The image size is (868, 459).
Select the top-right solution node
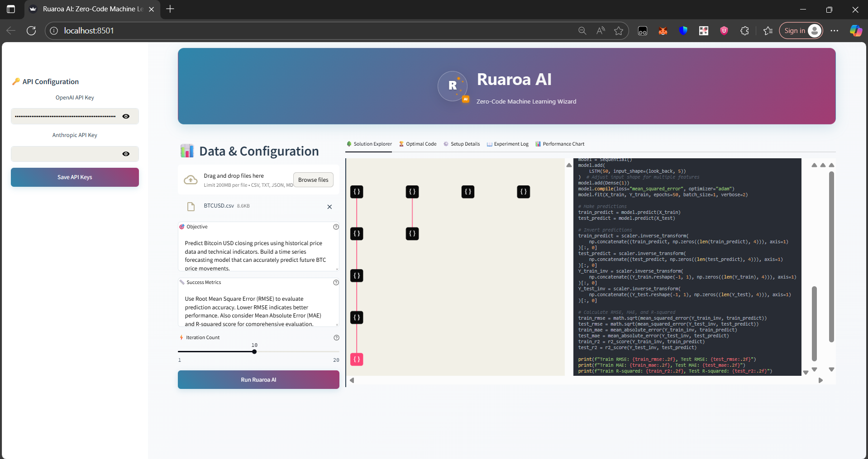coord(524,192)
